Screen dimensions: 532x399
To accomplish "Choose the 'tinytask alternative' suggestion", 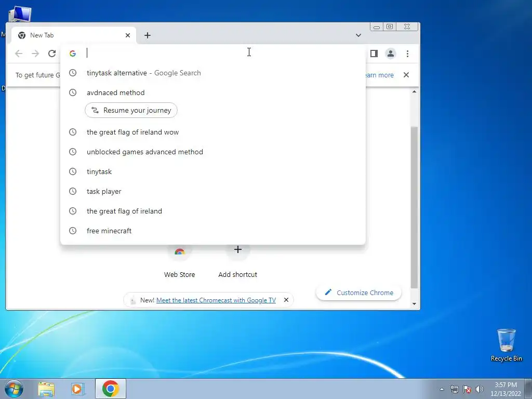I will pyautogui.click(x=212, y=73).
